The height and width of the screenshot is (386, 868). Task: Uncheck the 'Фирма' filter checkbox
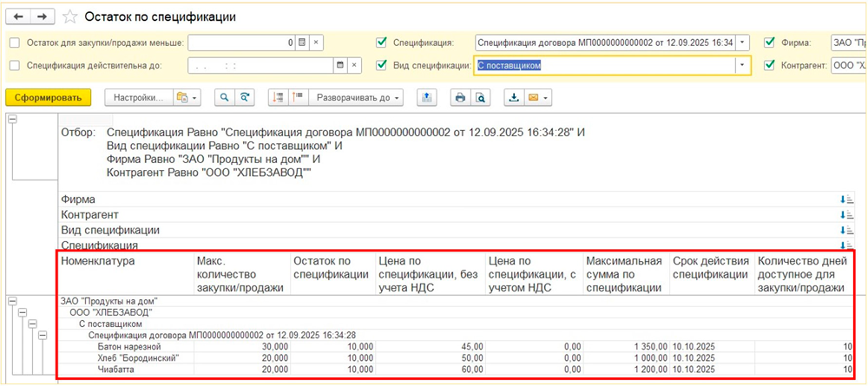[x=769, y=43]
